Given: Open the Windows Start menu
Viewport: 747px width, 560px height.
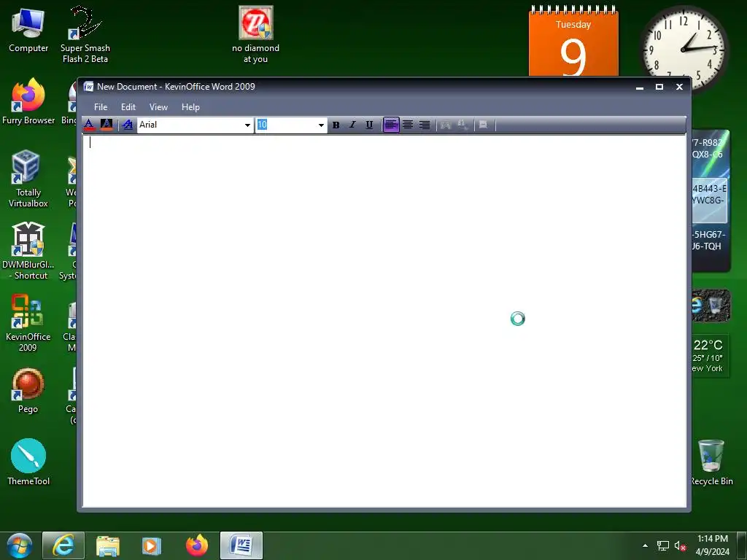Looking at the screenshot, I should pyautogui.click(x=20, y=545).
